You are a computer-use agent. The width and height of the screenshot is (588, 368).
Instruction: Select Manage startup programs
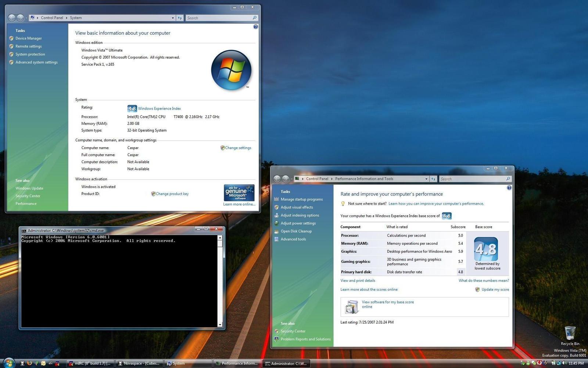tap(301, 199)
